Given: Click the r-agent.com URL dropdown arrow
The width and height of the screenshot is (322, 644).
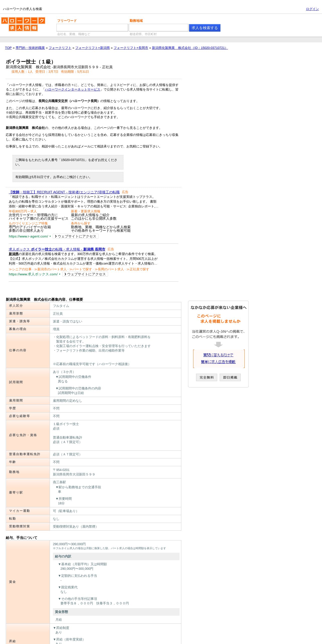Looking at the screenshot, I should [x=50, y=236].
